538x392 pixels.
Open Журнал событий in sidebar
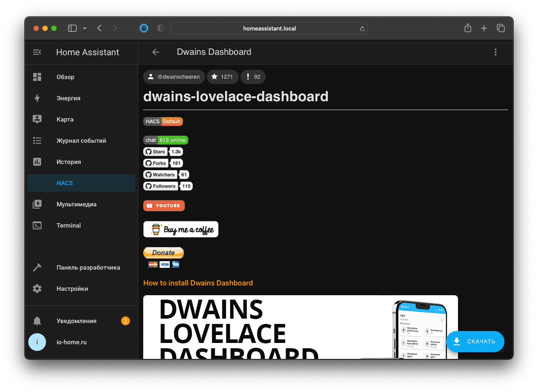click(x=81, y=141)
